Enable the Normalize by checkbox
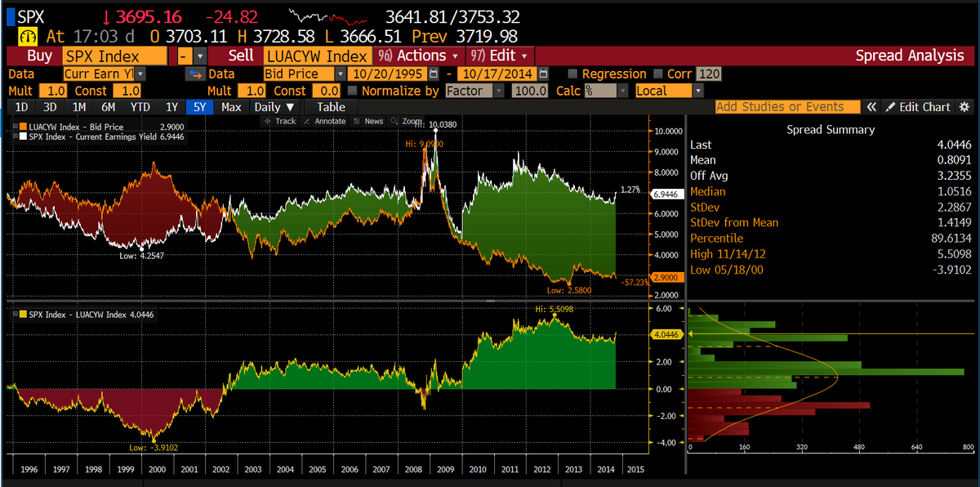Viewport: 980px width, 487px height. click(352, 91)
